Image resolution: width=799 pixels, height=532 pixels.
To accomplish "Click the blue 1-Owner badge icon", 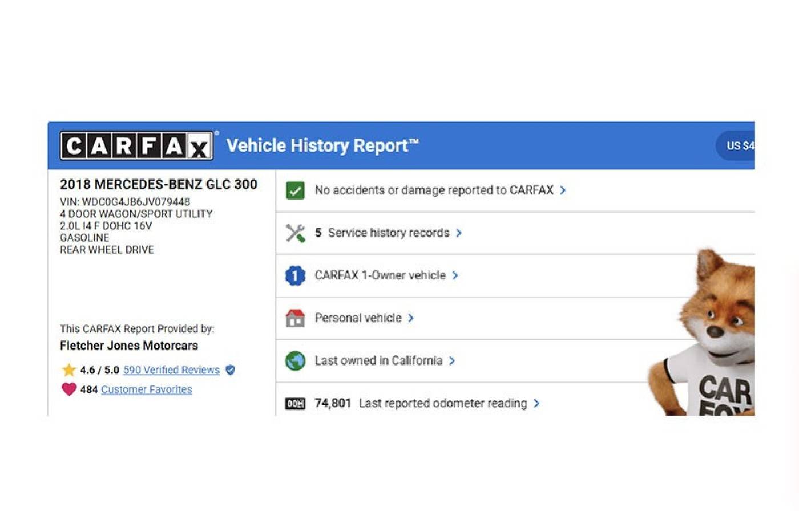I will coord(295,276).
